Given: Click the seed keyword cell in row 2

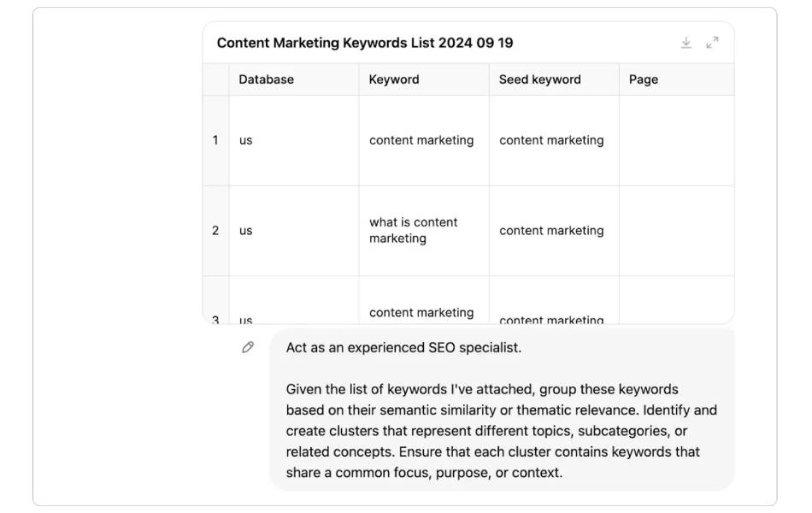Looking at the screenshot, I should (x=554, y=230).
